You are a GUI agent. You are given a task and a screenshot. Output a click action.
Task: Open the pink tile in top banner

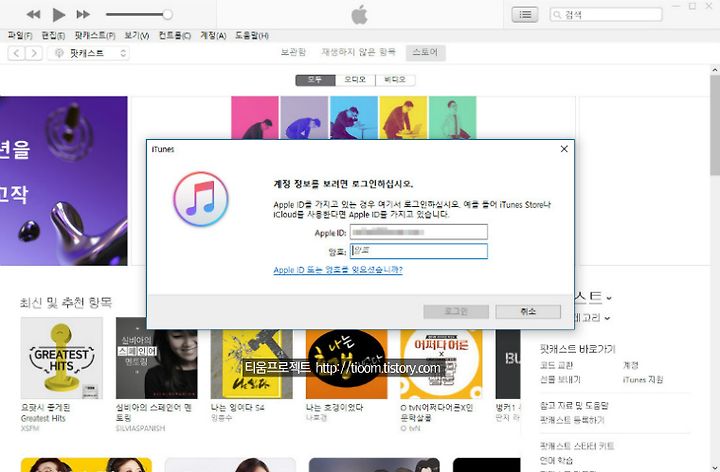(x=255, y=118)
